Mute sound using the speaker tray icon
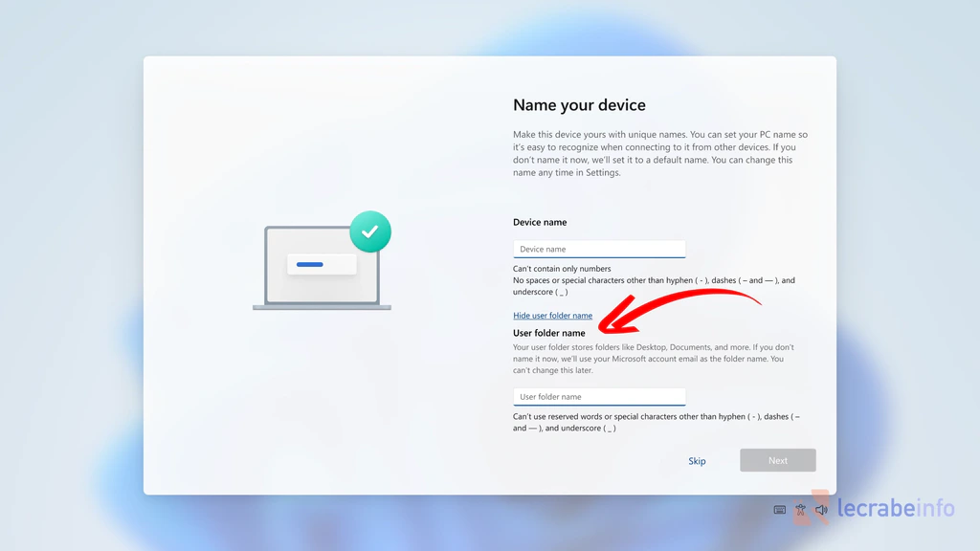980x551 pixels. coord(821,510)
